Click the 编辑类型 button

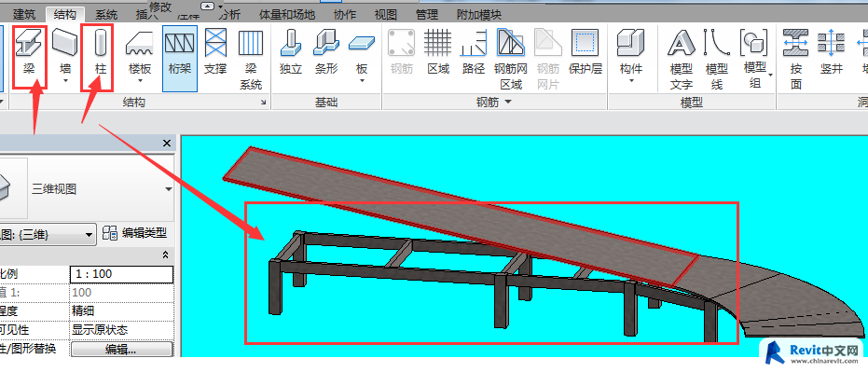pyautogui.click(x=135, y=234)
